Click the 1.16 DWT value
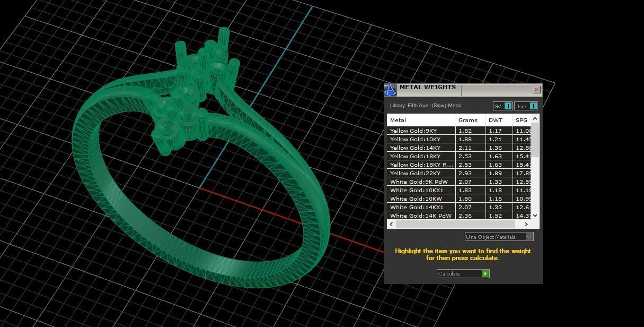This screenshot has width=644, height=327. [495, 199]
